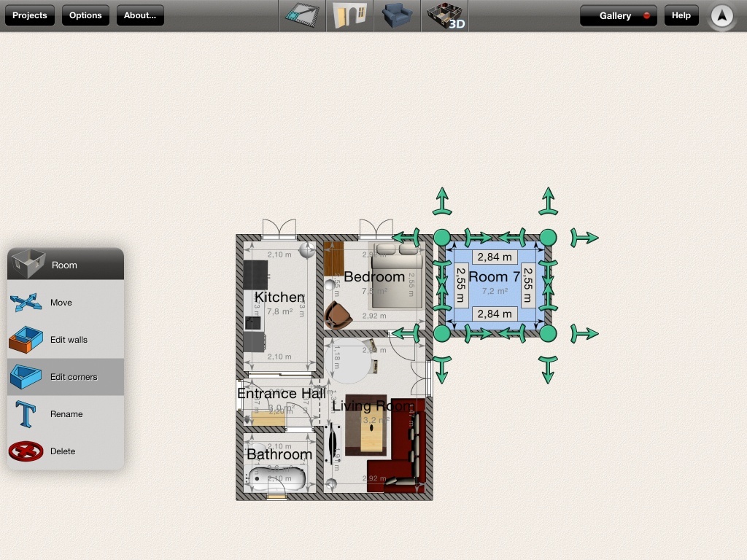This screenshot has width=747, height=560.
Task: Click the Help button
Action: (681, 15)
